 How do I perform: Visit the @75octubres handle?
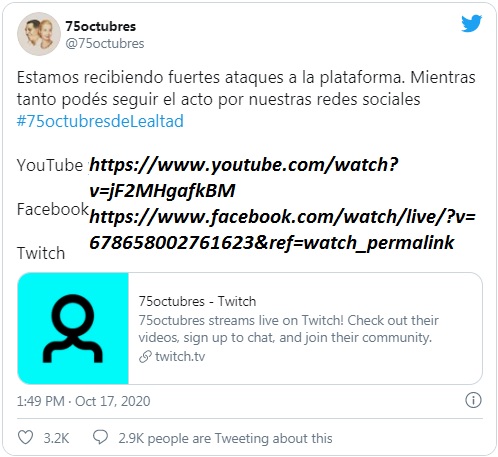coord(105,43)
